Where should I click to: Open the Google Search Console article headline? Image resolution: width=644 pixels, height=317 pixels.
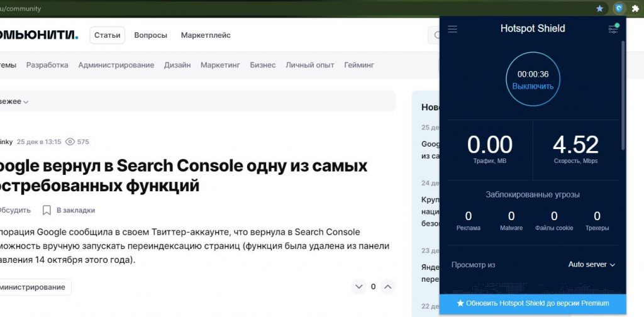[184, 175]
